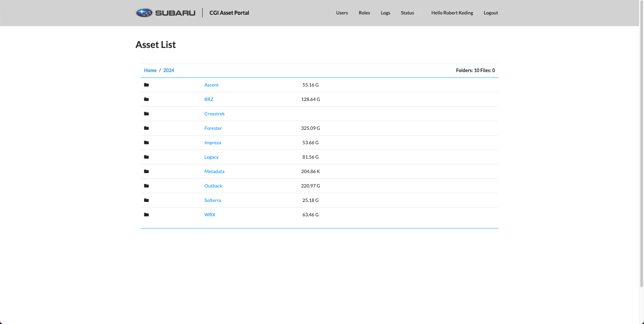Click the Impreza row folder icon
The height and width of the screenshot is (324, 644).
click(x=146, y=143)
